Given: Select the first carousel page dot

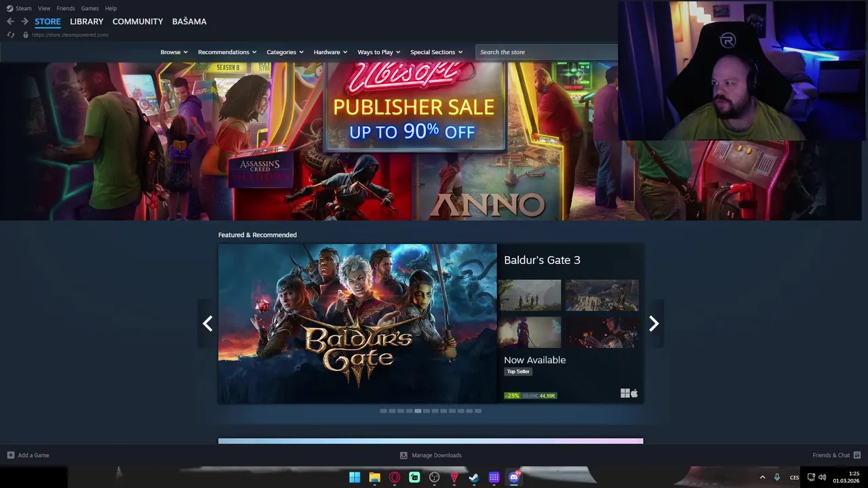Looking at the screenshot, I should pyautogui.click(x=384, y=411).
